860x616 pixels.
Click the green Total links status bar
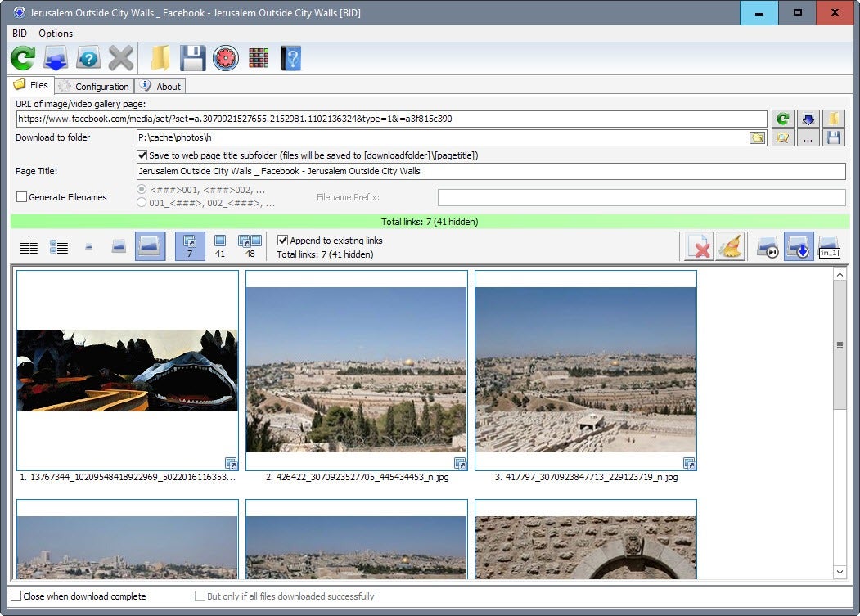pos(430,222)
